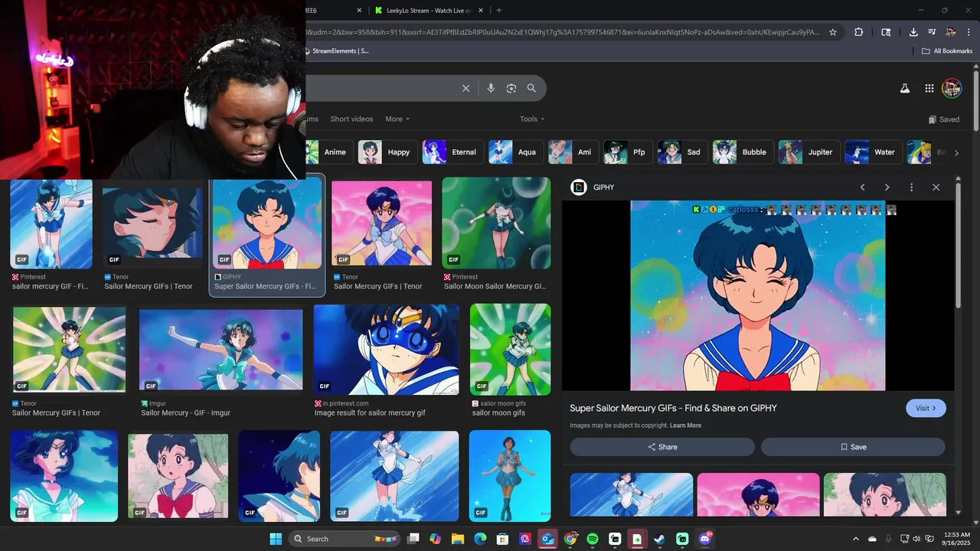Open Steam from the taskbar
Image resolution: width=980 pixels, height=551 pixels.
(659, 539)
